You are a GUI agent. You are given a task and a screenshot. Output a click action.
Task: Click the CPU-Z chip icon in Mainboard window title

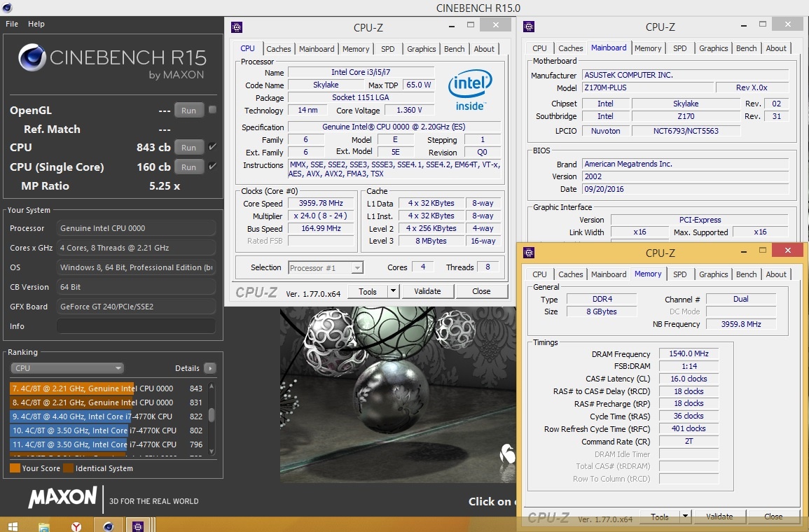pyautogui.click(x=529, y=27)
